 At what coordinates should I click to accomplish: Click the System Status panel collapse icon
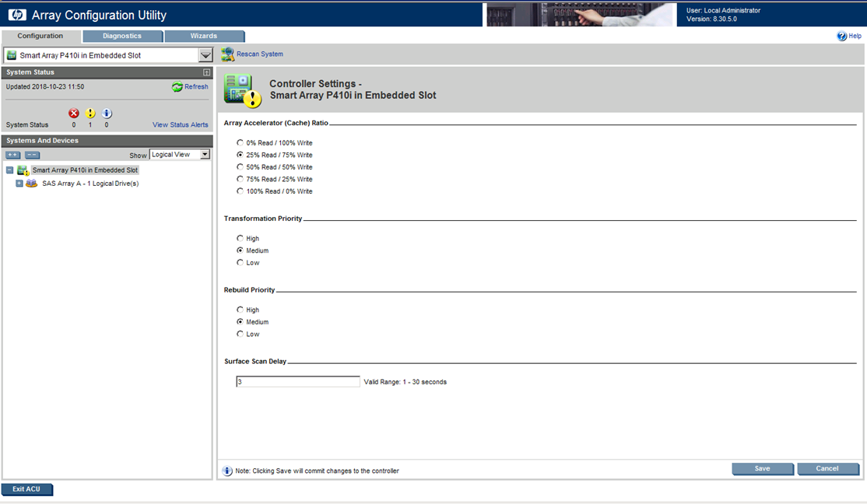click(206, 72)
